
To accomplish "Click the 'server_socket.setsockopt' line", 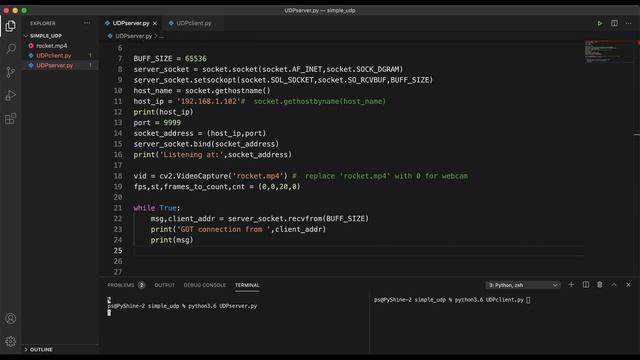I will [283, 80].
